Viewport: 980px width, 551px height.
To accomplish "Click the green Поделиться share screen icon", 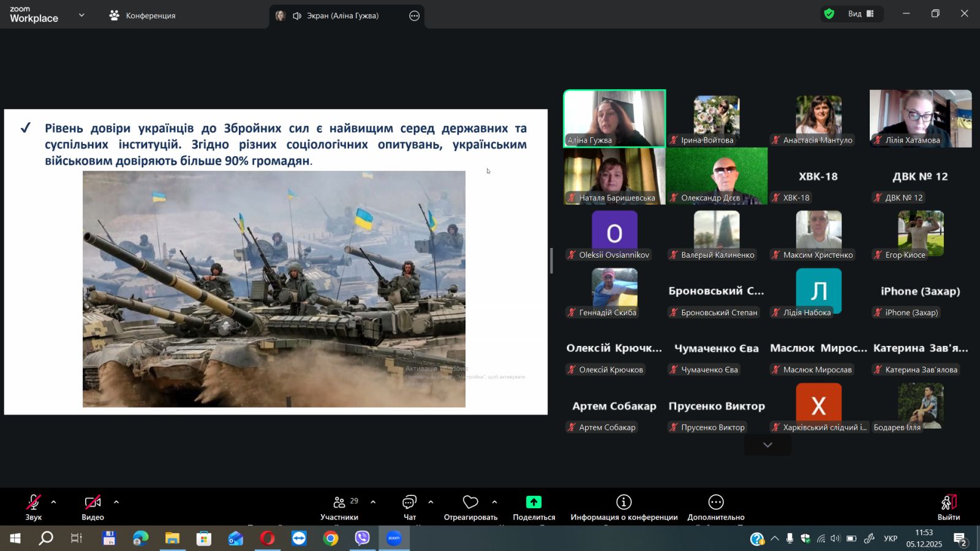I will click(533, 502).
